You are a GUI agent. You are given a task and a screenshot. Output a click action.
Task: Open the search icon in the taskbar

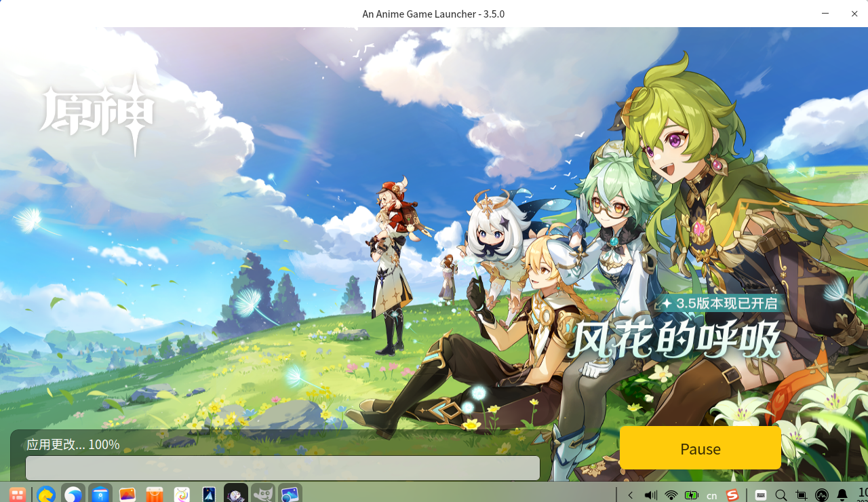[781, 495]
